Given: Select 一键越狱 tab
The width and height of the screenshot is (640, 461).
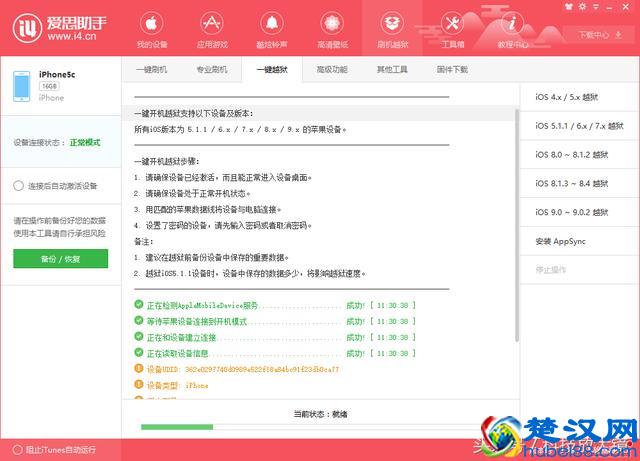Looking at the screenshot, I should 272,69.
